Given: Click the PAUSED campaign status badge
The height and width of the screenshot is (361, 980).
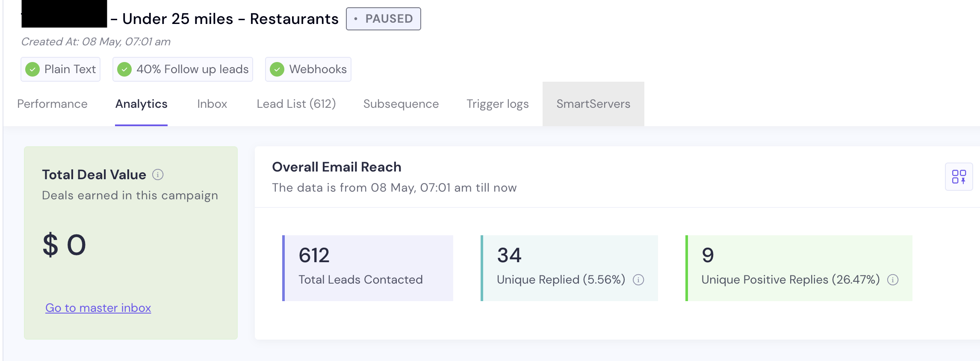Looking at the screenshot, I should click(x=383, y=19).
